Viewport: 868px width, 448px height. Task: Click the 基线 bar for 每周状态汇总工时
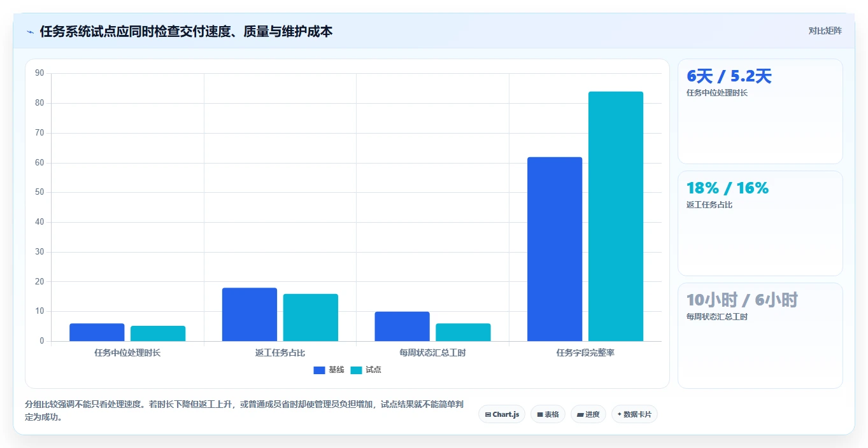tap(402, 326)
